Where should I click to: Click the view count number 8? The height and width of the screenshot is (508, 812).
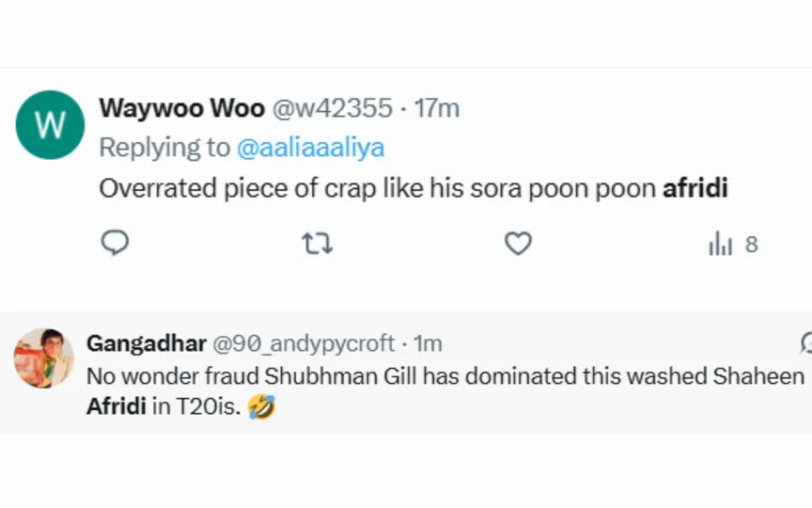[x=751, y=245]
